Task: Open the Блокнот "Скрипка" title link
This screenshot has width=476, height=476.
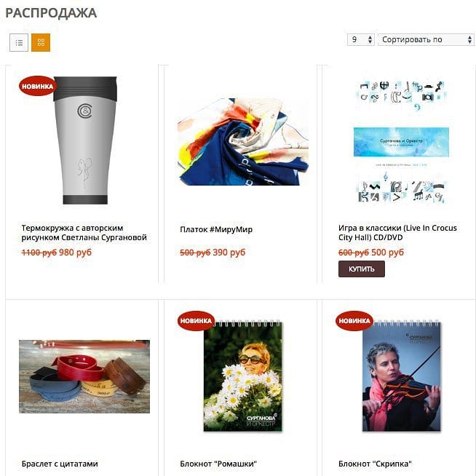Action: tap(376, 464)
